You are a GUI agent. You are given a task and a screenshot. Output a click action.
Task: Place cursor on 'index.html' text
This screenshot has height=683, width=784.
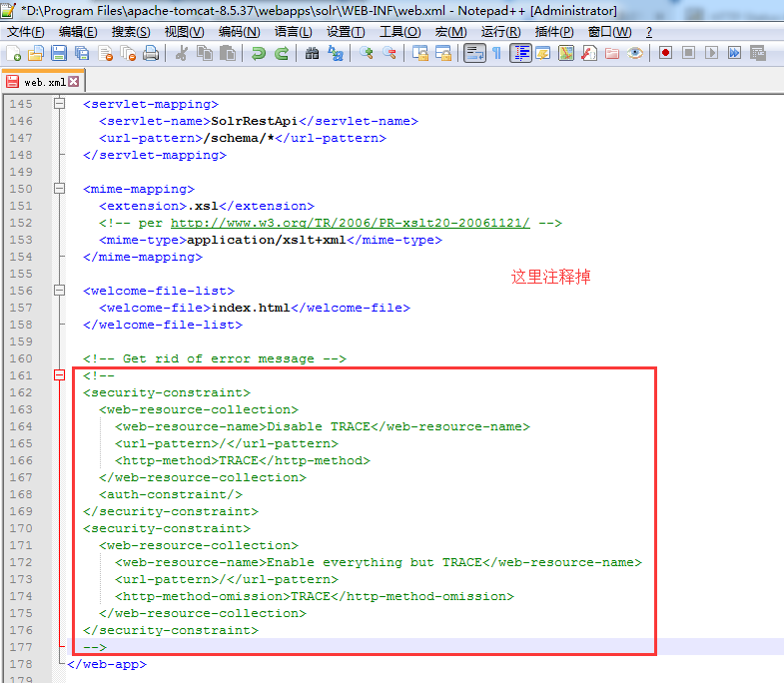tap(251, 308)
